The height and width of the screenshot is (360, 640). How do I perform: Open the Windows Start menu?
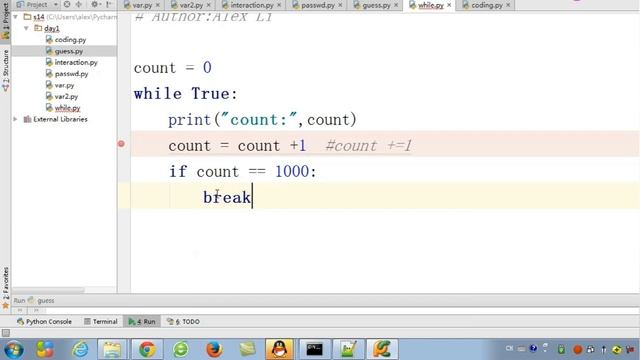coord(13,350)
